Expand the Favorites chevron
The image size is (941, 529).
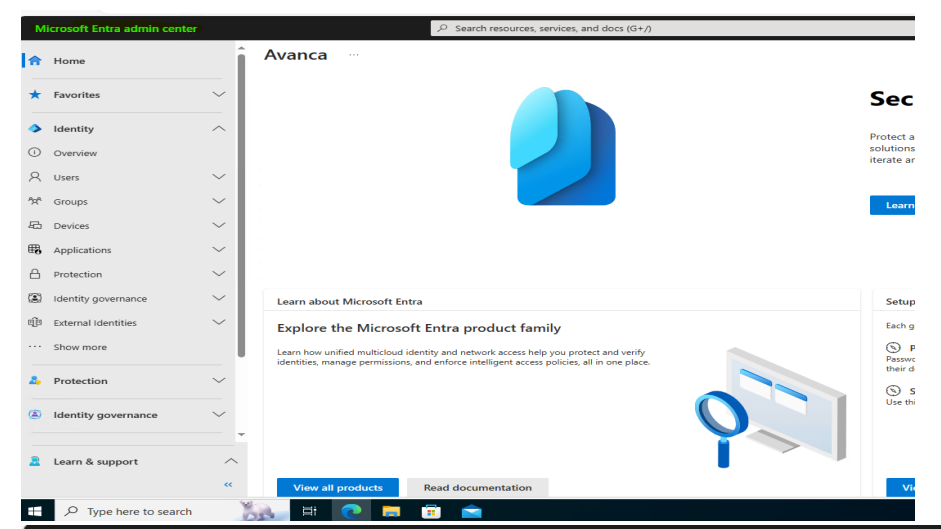tap(218, 94)
